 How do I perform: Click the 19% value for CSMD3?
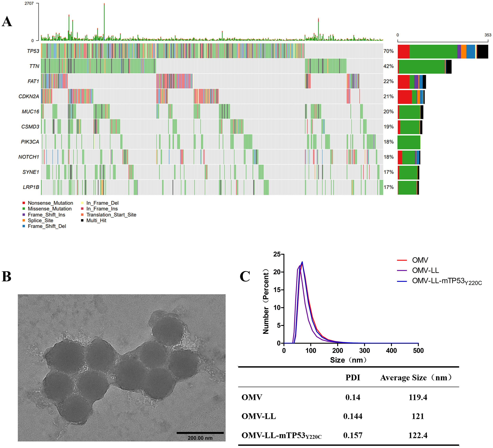389,127
